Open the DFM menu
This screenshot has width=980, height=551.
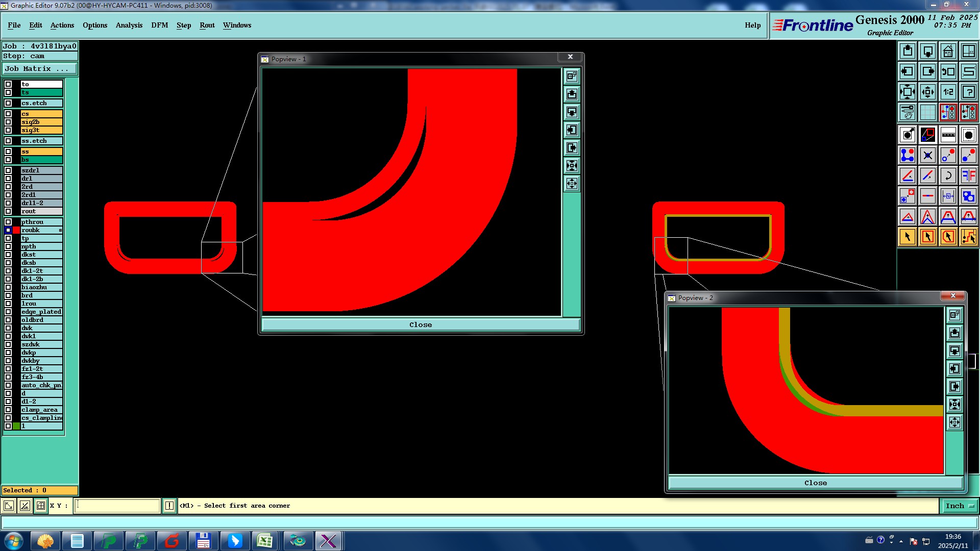tap(159, 25)
